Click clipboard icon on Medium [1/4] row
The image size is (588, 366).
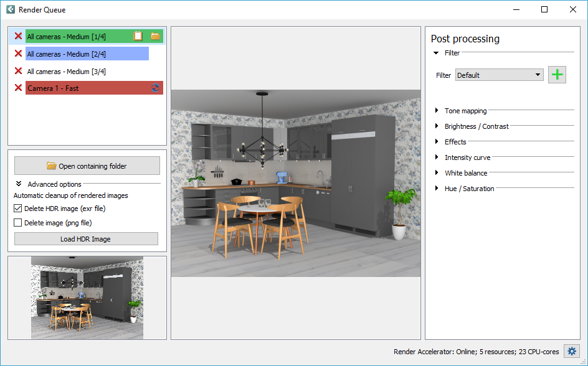tap(138, 36)
